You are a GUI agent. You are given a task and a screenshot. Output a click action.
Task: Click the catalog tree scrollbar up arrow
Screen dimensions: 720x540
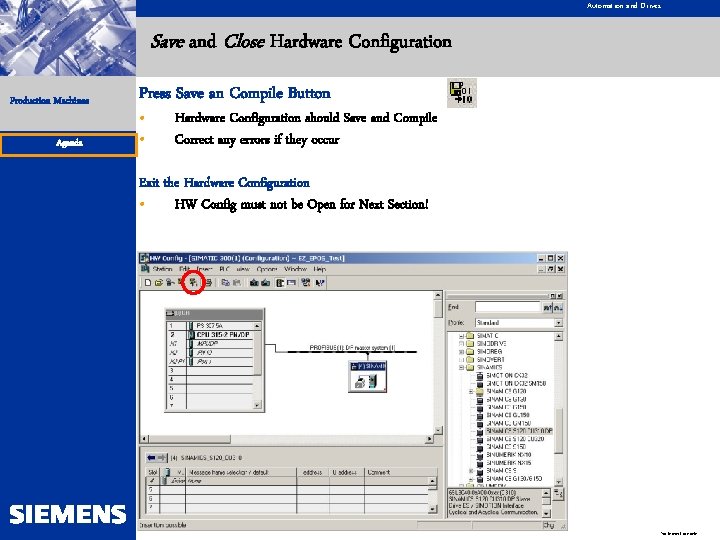coord(559,336)
